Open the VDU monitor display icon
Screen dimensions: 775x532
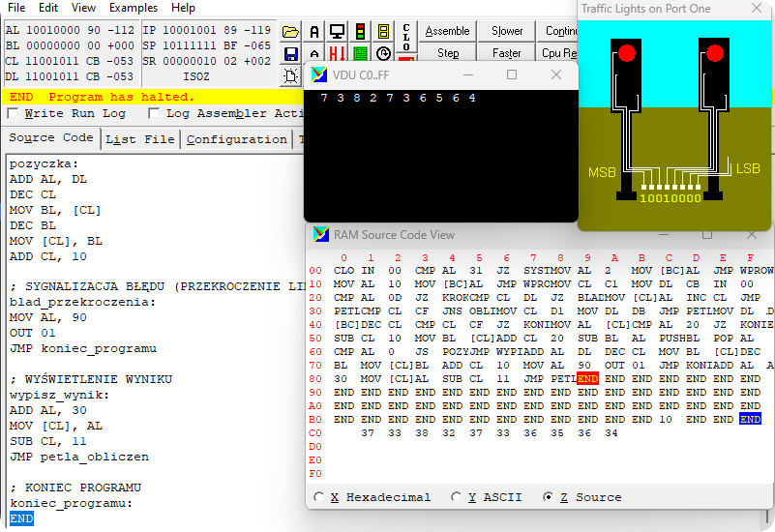pos(337,31)
